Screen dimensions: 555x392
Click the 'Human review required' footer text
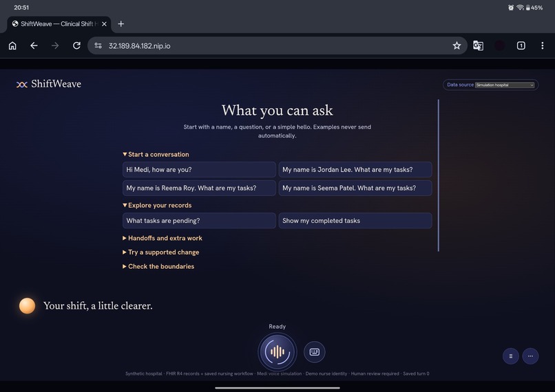pyautogui.click(x=375, y=373)
